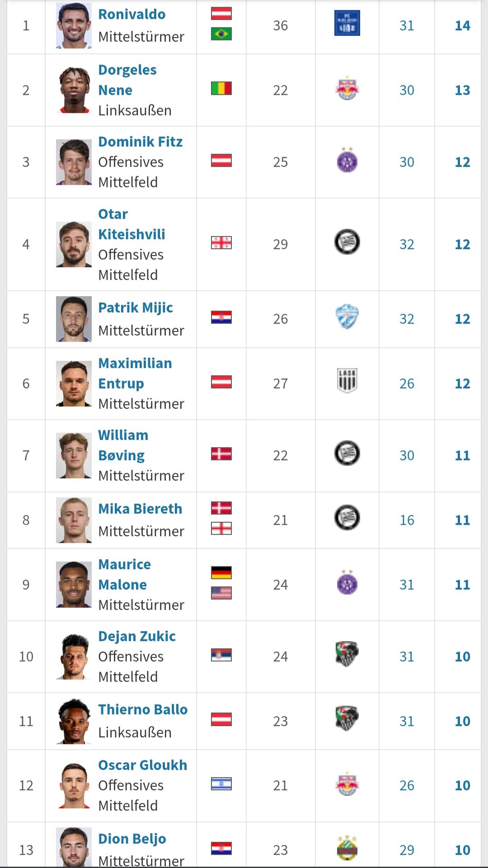
Task: Click the Mali flag in Dorgeles Nene row
Action: tap(221, 88)
